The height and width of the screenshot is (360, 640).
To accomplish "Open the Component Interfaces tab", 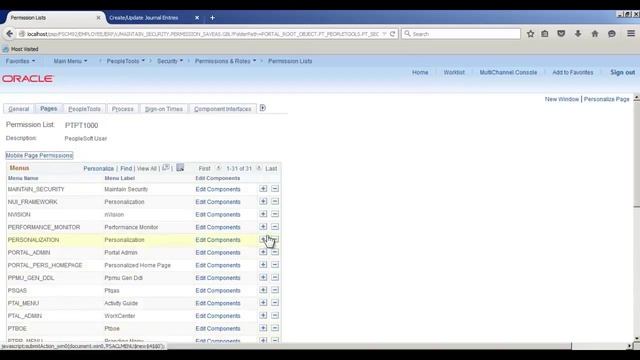I will [x=222, y=109].
